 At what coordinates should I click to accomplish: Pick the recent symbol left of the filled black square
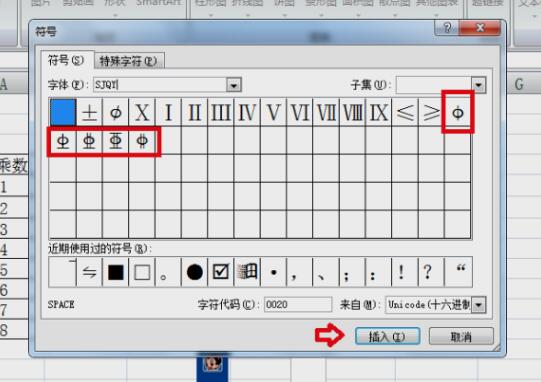(x=89, y=272)
